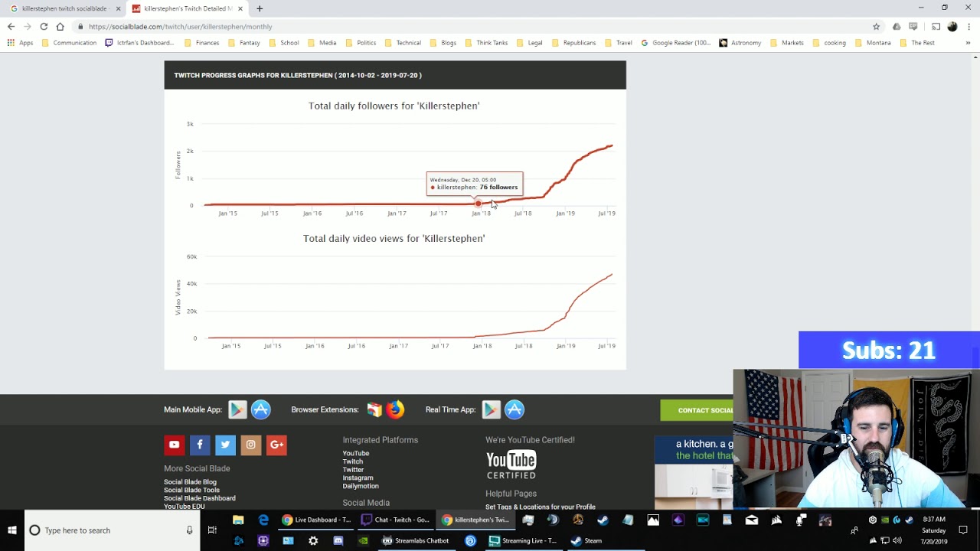Image resolution: width=980 pixels, height=551 pixels.
Task: Expand the Politics bookmarks folder
Action: pos(360,43)
